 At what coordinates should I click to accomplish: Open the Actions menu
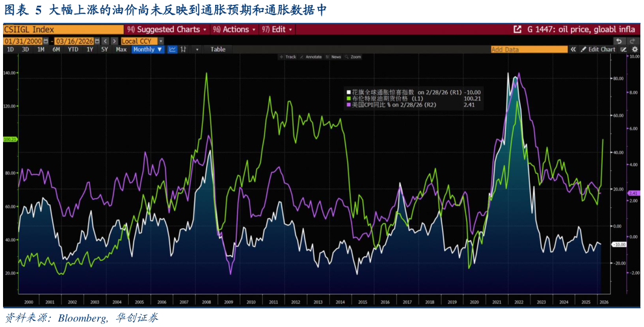coord(235,29)
